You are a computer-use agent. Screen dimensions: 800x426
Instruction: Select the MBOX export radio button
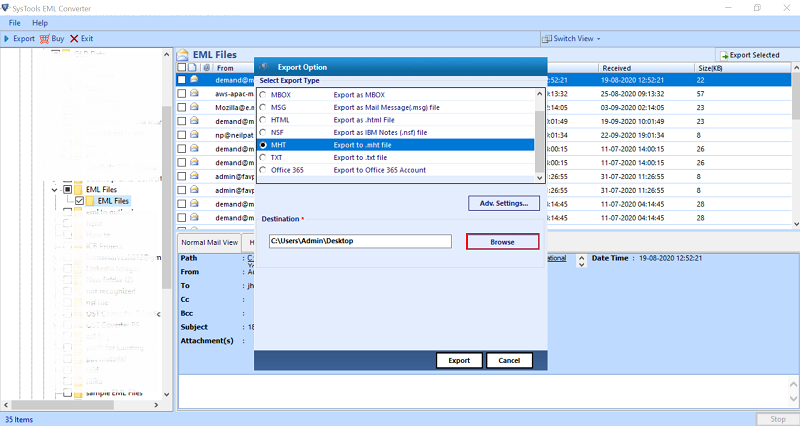pyautogui.click(x=263, y=95)
